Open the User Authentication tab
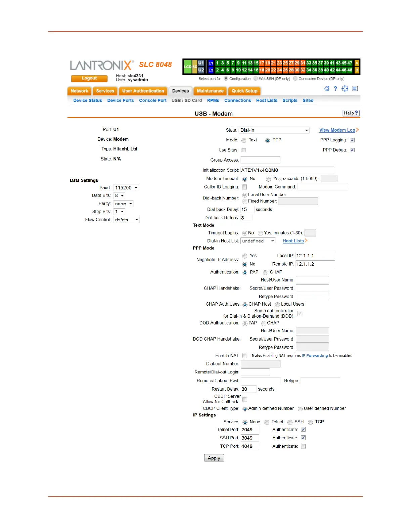This screenshot has height=532, width=411. (143, 91)
